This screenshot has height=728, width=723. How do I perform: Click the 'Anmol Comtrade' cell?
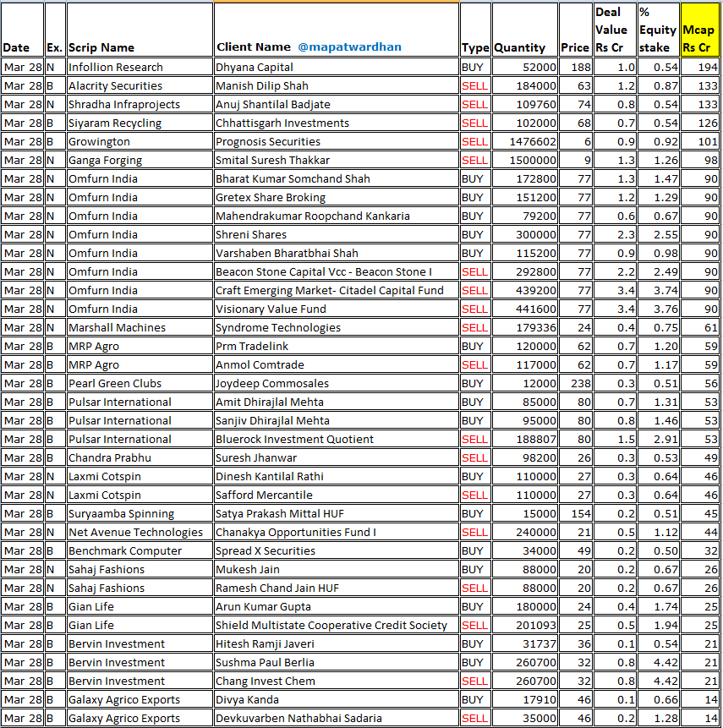tap(337, 364)
